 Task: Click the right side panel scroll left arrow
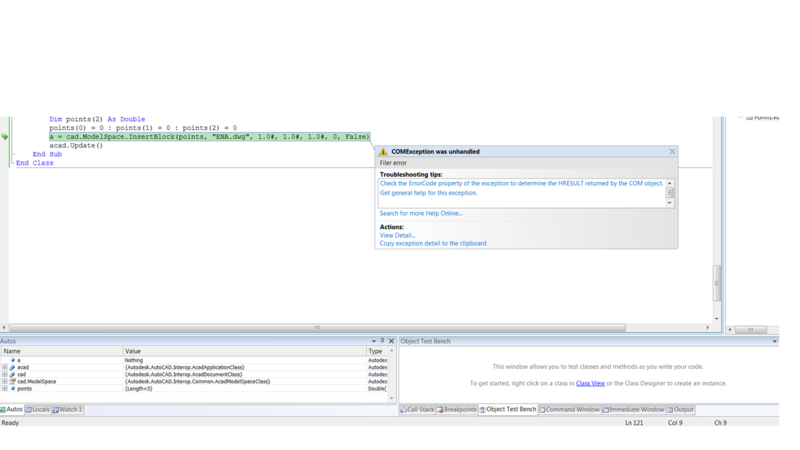pyautogui.click(x=730, y=330)
